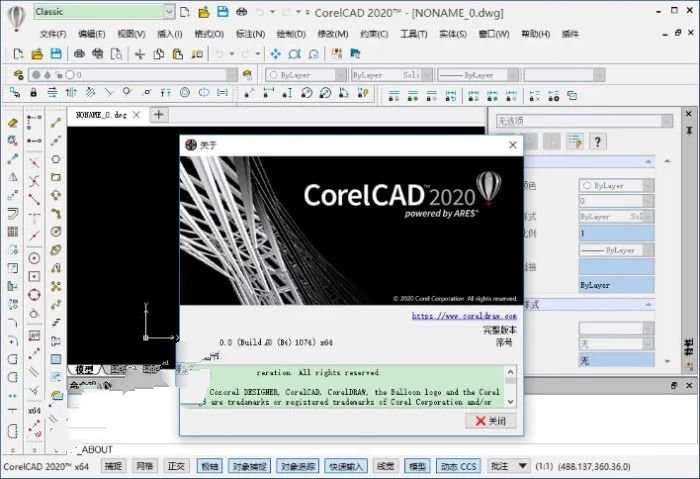Toggle 对象捕捉 entity snap button
Image resolution: width=700 pixels, height=479 pixels.
coord(249,466)
